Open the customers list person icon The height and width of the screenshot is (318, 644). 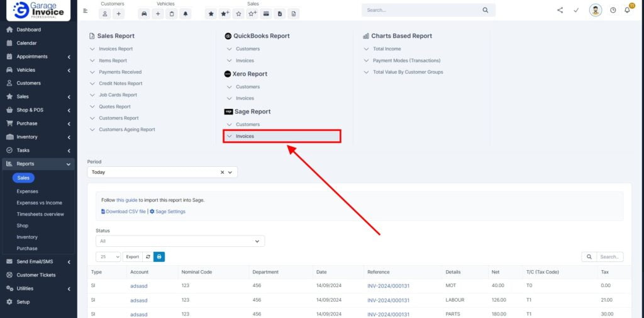(105, 14)
